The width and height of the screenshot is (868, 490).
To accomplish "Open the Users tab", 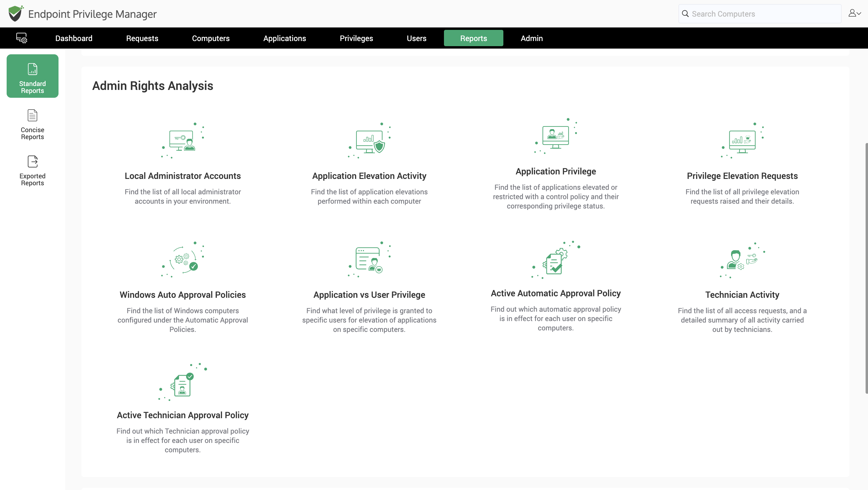I will point(416,38).
